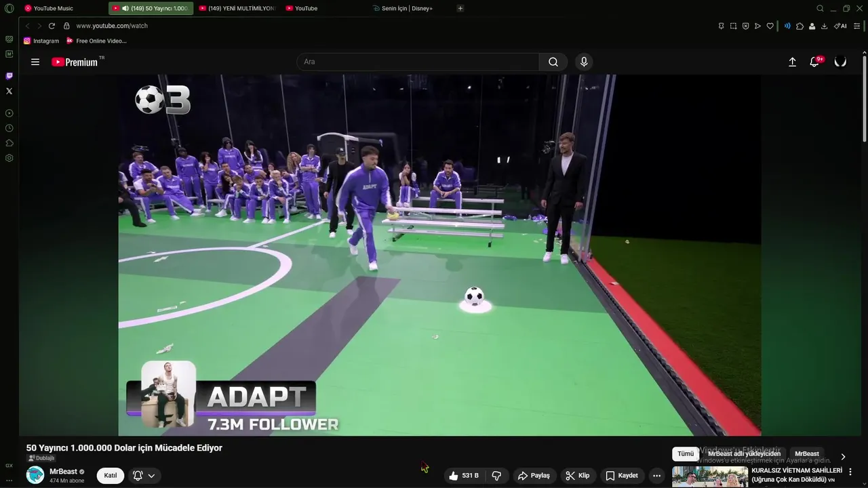Screen dimensions: 868x488
Task: Select the 'MrBeast' filter chip
Action: [x=807, y=453]
